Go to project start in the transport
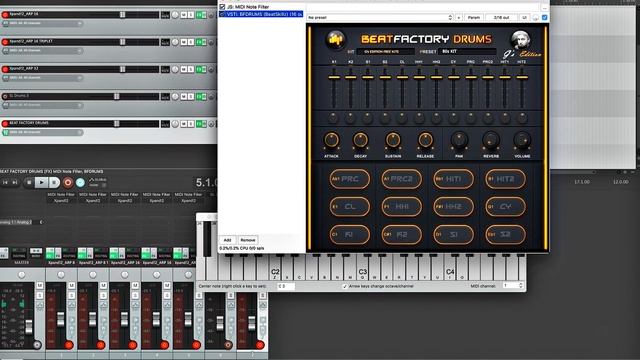640x360 pixels. [x=5, y=182]
